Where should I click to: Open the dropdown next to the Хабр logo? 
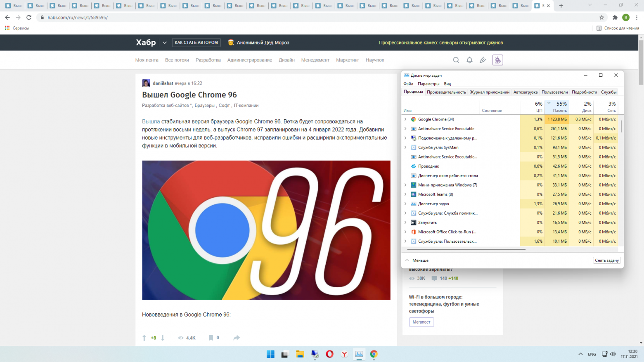tap(165, 43)
